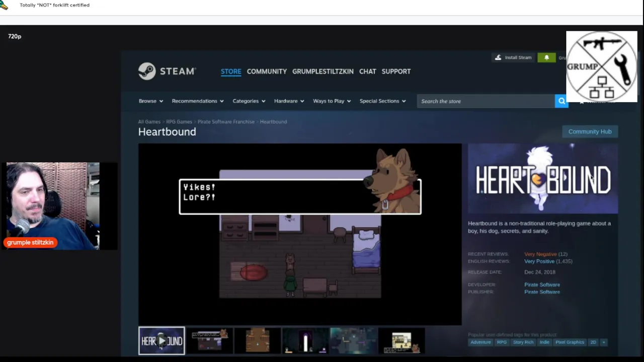Click the 720p quality label
The image size is (644, 362).
pyautogui.click(x=15, y=36)
